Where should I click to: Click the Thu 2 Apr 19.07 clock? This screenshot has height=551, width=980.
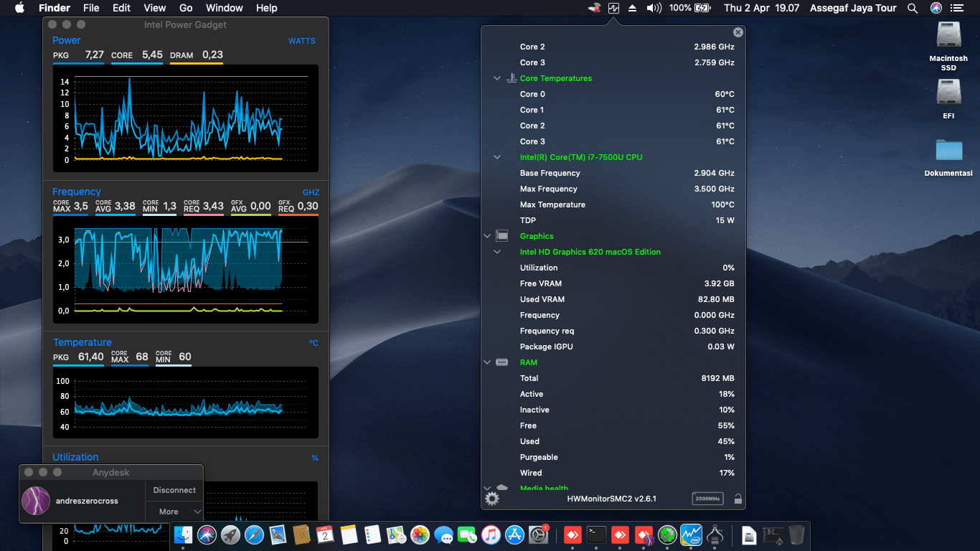(762, 8)
